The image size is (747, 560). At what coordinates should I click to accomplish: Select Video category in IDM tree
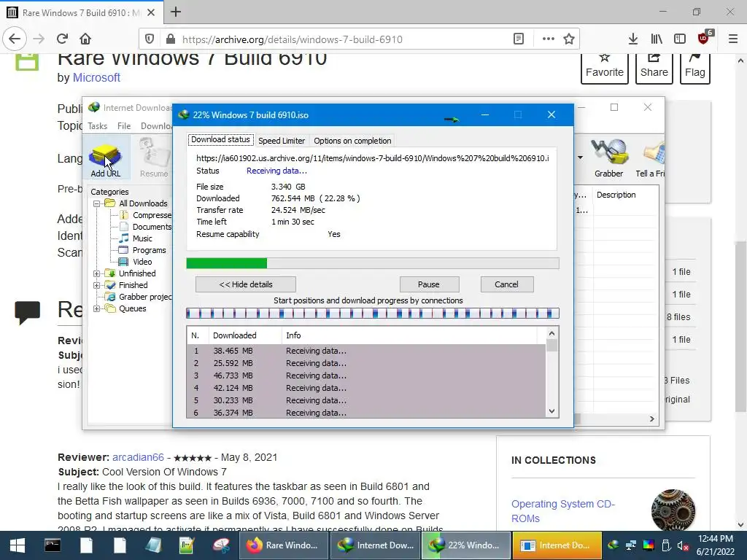pyautogui.click(x=142, y=262)
